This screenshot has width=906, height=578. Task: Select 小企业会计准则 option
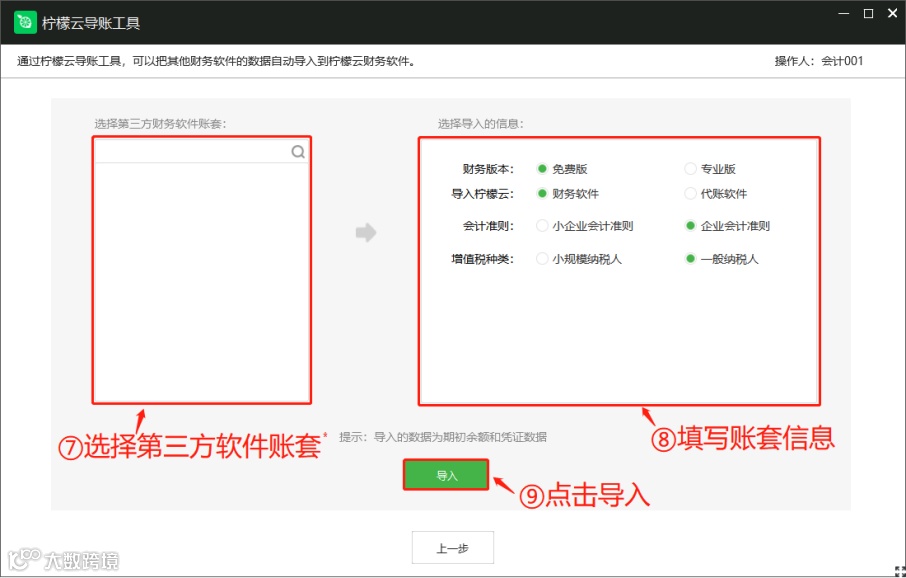[542, 226]
